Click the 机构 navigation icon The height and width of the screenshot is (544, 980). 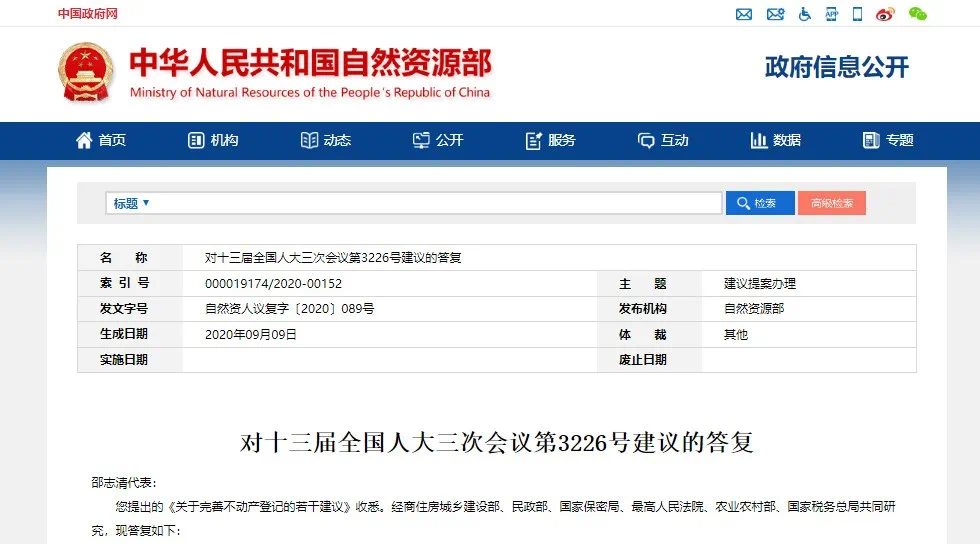coord(196,140)
